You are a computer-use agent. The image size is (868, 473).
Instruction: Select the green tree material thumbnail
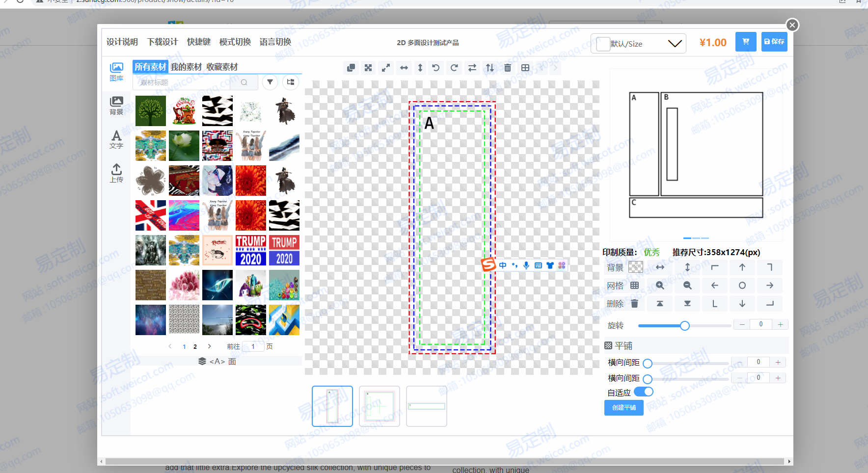151,111
